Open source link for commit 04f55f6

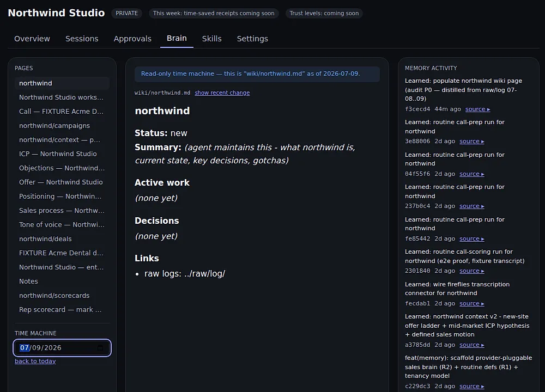tap(471, 174)
